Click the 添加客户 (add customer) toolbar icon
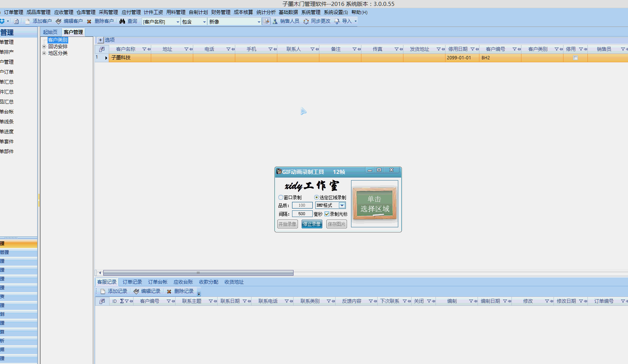628x364 pixels. coord(28,21)
